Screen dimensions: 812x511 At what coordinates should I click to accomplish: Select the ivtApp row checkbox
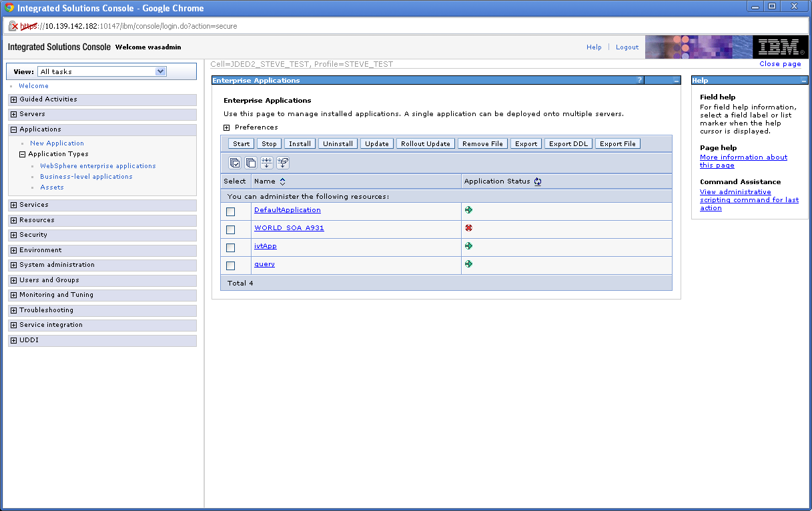pyautogui.click(x=231, y=247)
